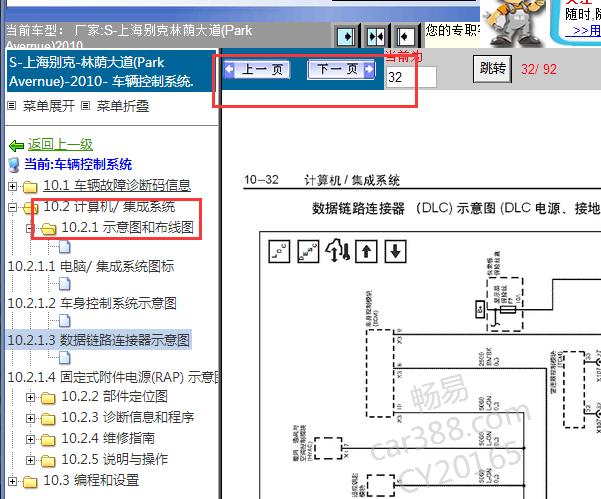
Task: Expand the 10.2.3 诊断信息和程序 node
Action: tap(30, 418)
